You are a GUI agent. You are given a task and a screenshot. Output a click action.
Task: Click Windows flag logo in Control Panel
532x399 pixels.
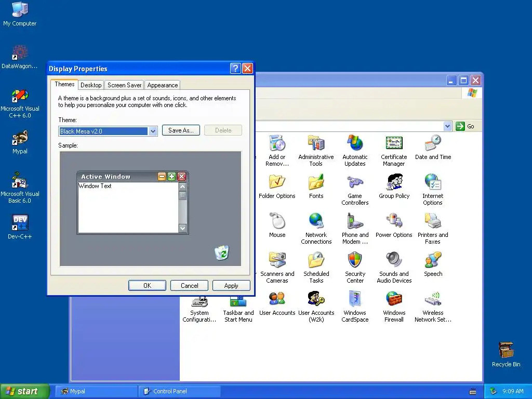[472, 93]
